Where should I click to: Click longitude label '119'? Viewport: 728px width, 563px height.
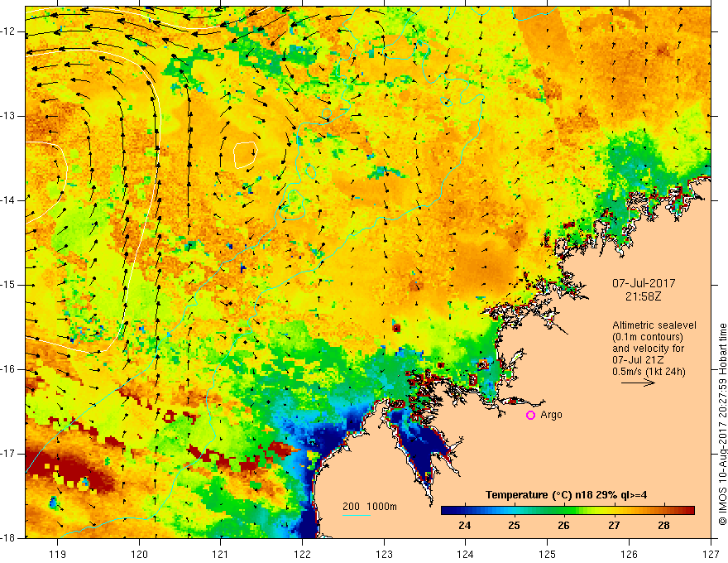(58, 554)
